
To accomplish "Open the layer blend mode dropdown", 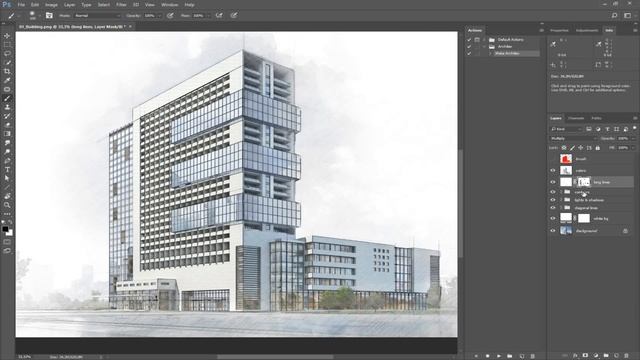I will tap(573, 139).
